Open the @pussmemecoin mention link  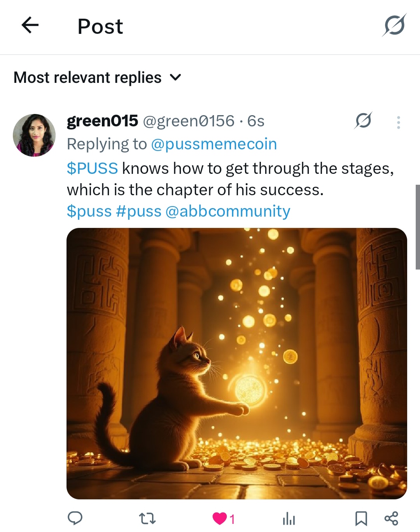pos(213,144)
